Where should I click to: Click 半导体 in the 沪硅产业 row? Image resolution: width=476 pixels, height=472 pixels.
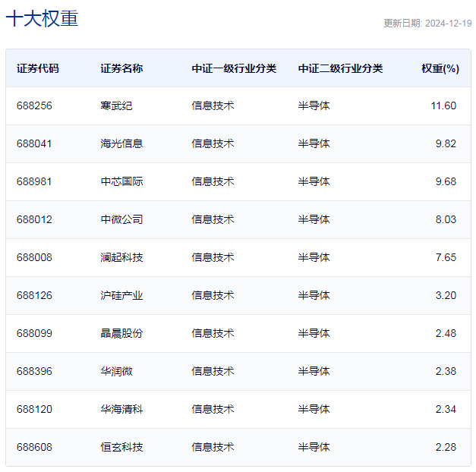pos(314,295)
